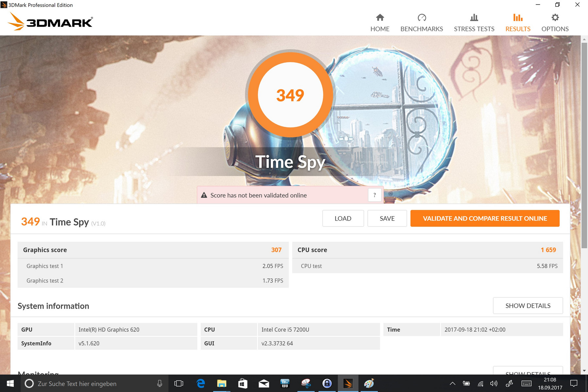This screenshot has height=392, width=588.
Task: Click Validate and Compare Result Online
Action: (x=485, y=219)
